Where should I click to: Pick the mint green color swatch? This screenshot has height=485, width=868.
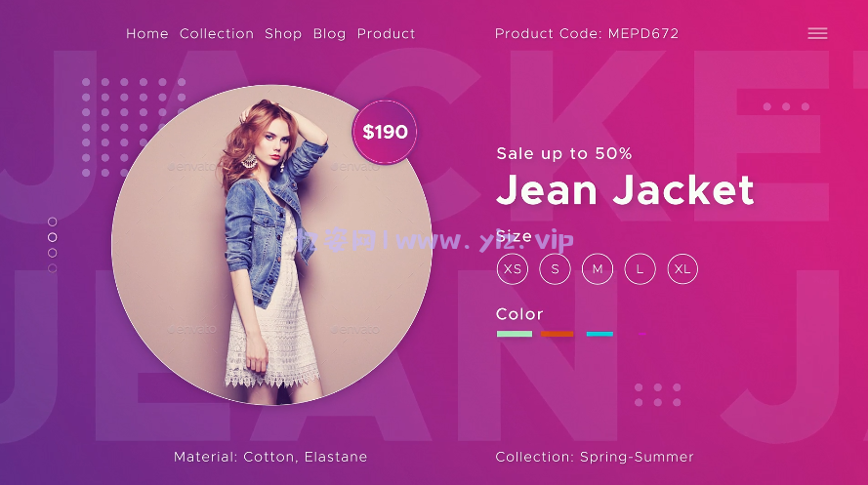pyautogui.click(x=515, y=334)
